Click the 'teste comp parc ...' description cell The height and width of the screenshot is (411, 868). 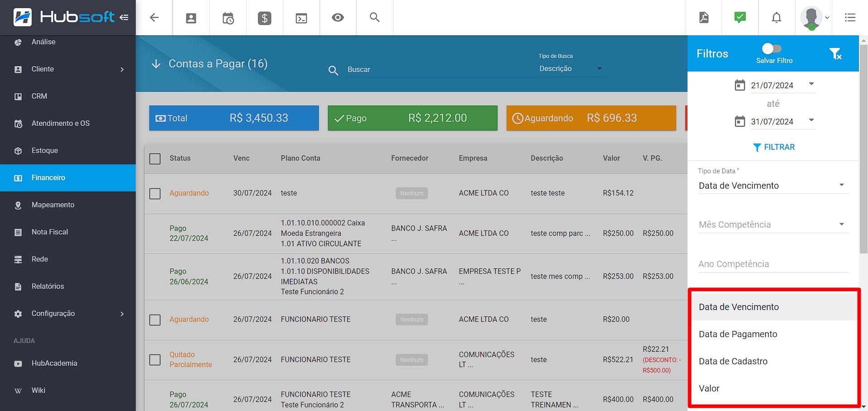pyautogui.click(x=560, y=234)
